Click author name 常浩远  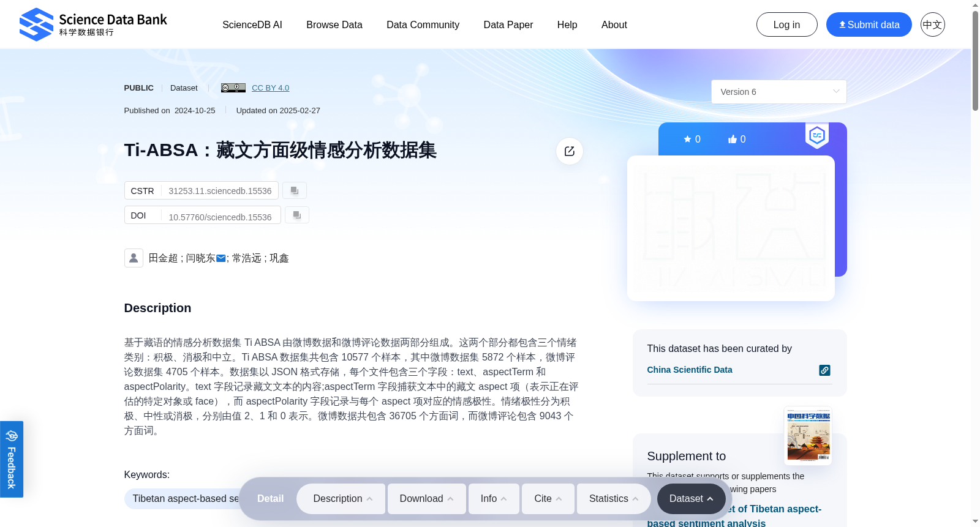(x=247, y=258)
